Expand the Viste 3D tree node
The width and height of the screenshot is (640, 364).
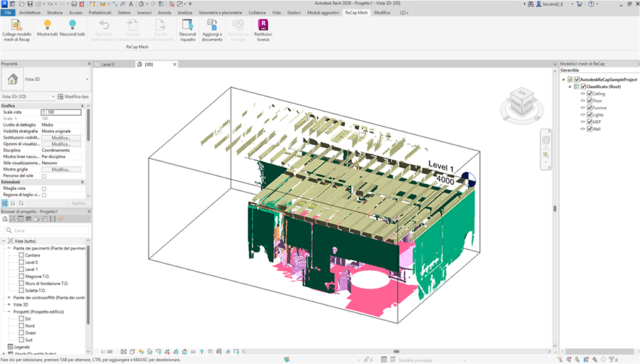point(9,304)
